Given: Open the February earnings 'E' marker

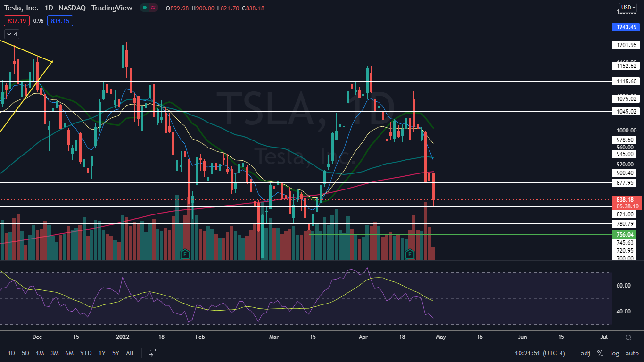Looking at the screenshot, I should point(185,254).
